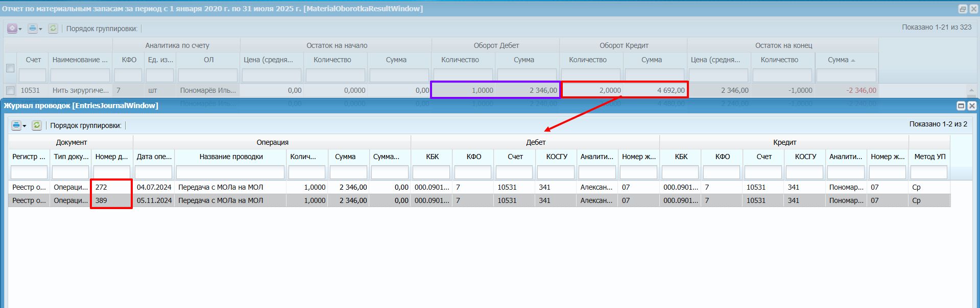Viewport: 980px width, 308px height.
Task: Sort report by Наименование column header
Action: pos(81,60)
